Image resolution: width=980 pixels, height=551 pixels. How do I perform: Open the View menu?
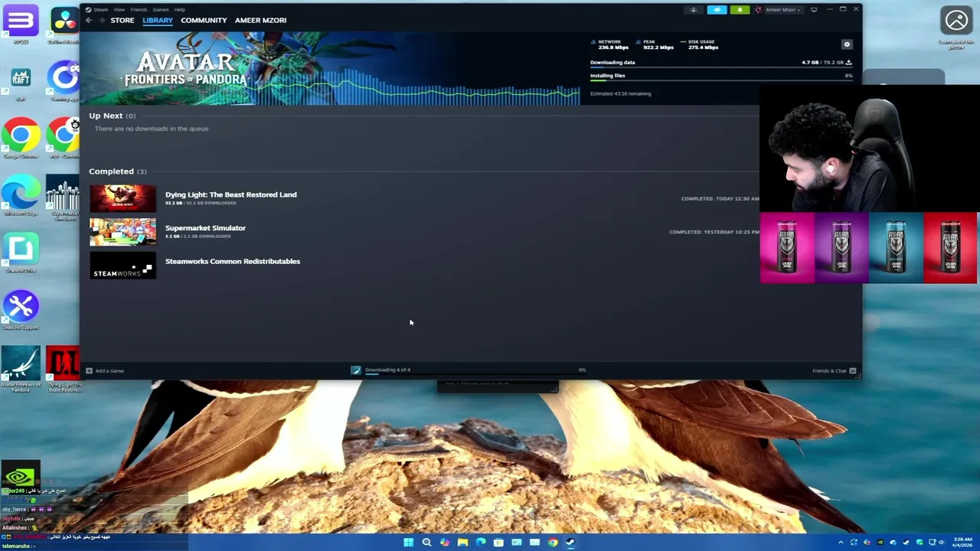[119, 10]
